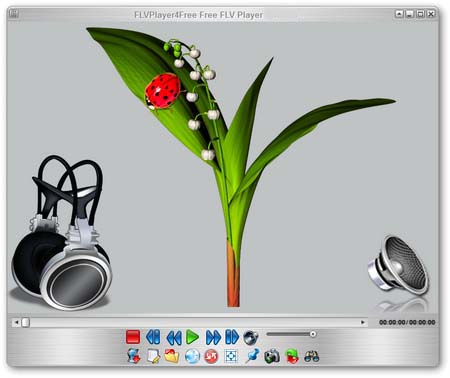Click the app icon in the title bar
This screenshot has width=450, height=378.
click(14, 14)
